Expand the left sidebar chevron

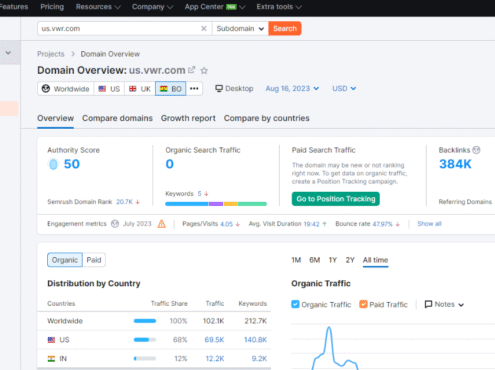click(x=8, y=53)
